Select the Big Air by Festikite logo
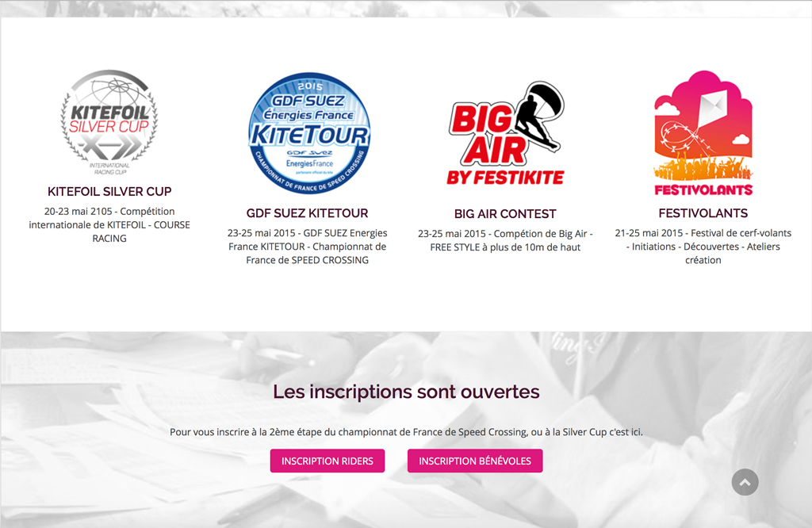This screenshot has height=528, width=812. point(506,133)
